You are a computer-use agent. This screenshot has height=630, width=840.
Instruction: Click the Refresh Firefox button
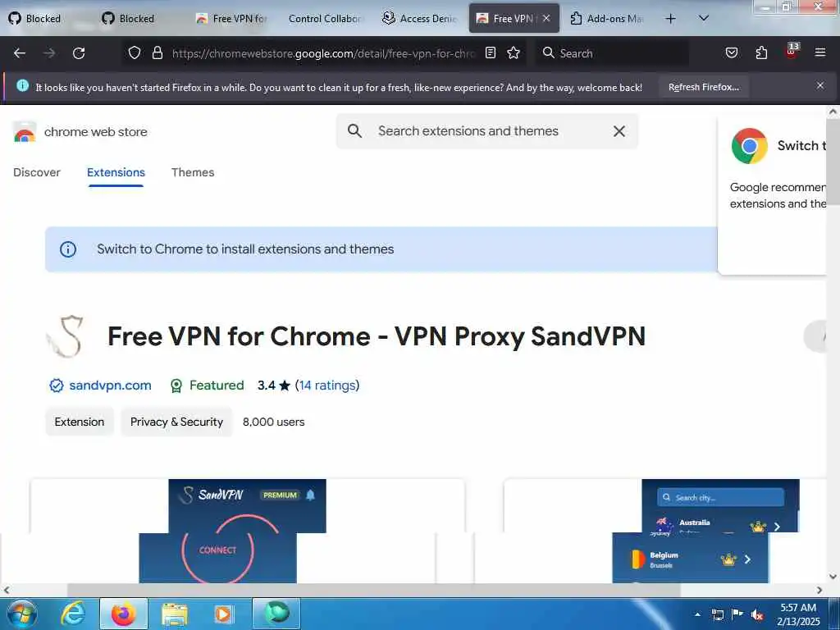pos(703,87)
